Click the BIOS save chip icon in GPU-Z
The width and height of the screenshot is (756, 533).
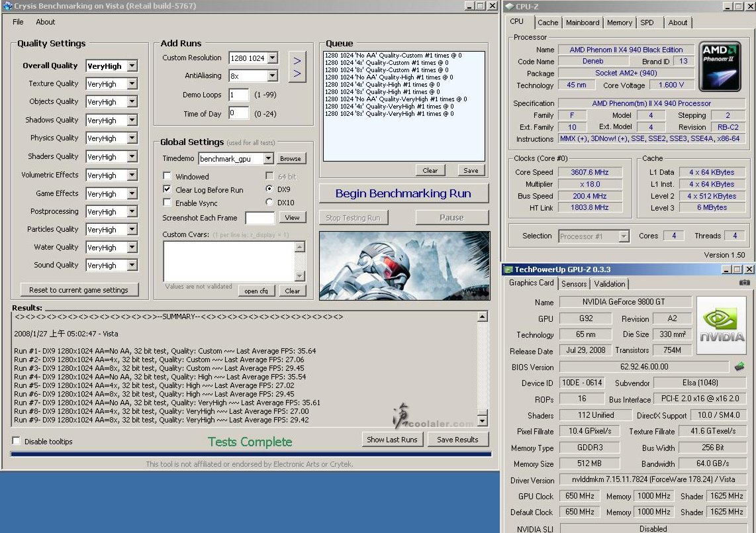point(739,367)
